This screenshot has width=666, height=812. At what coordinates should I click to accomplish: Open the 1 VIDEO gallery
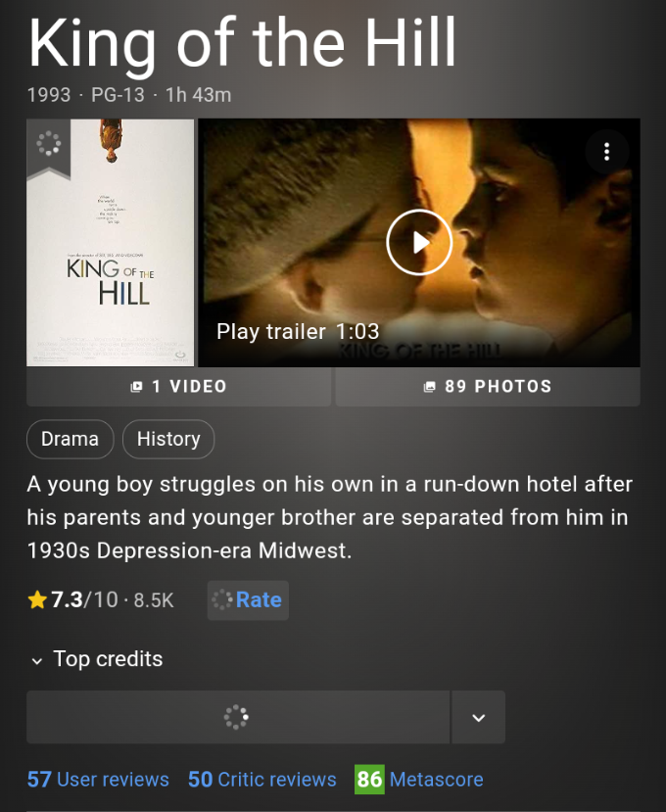pyautogui.click(x=178, y=386)
